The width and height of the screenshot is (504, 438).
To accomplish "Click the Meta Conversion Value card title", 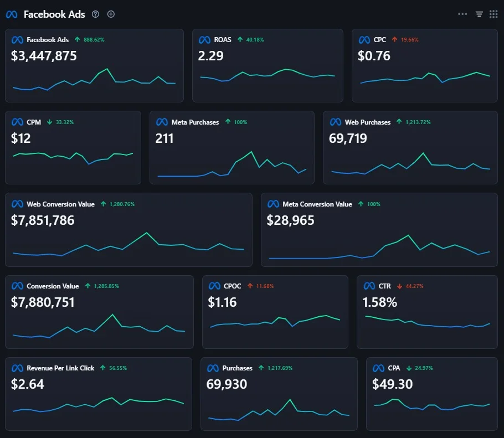I will point(317,204).
